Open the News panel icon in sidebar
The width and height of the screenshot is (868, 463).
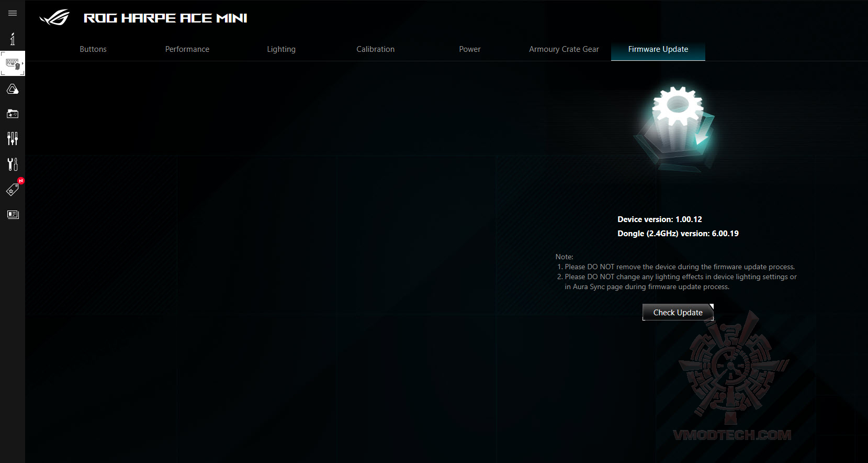pyautogui.click(x=13, y=214)
